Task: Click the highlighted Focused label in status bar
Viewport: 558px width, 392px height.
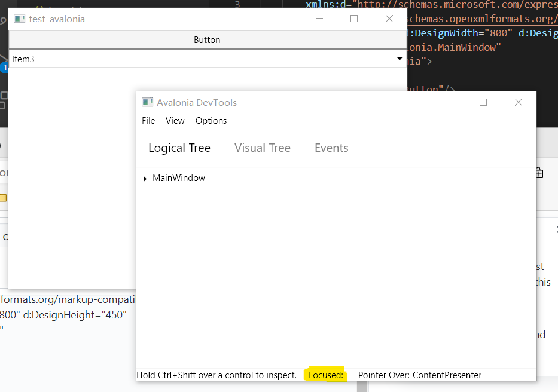Action: [325, 375]
